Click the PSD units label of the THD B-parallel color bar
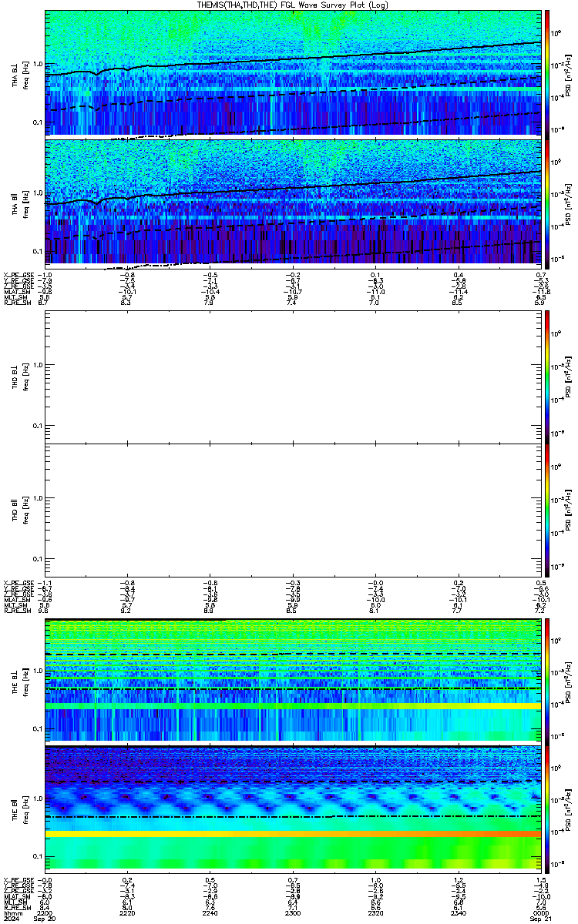Screen dimensions: 578x924 [x=566, y=509]
